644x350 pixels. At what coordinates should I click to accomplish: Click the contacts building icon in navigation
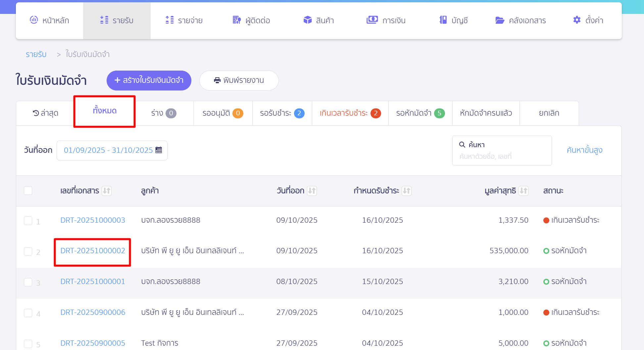(236, 20)
